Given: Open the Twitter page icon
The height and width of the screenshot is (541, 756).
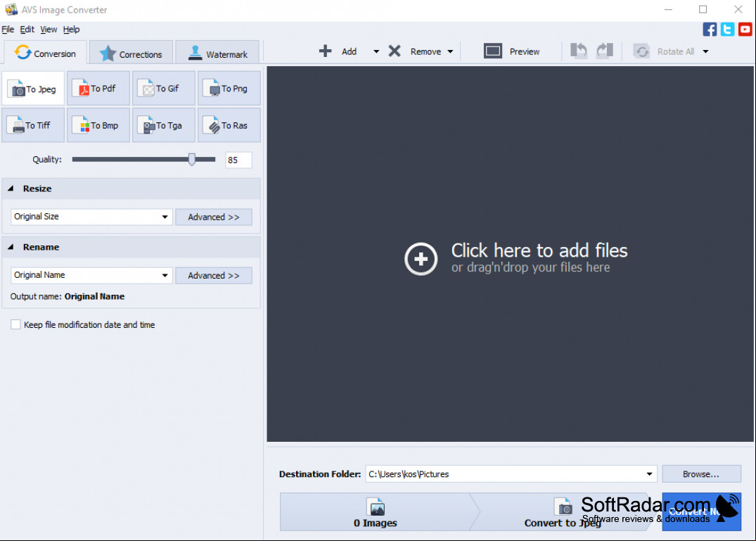Looking at the screenshot, I should click(727, 30).
